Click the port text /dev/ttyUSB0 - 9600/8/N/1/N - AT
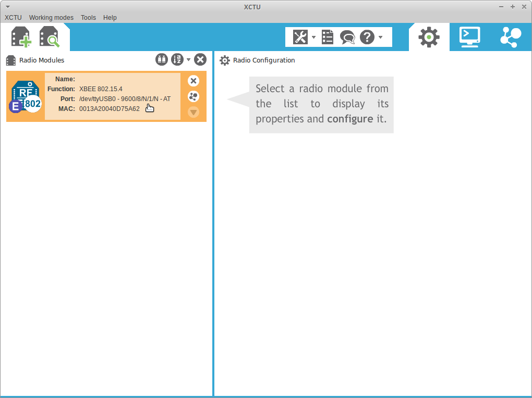This screenshot has width=532, height=398. point(125,99)
